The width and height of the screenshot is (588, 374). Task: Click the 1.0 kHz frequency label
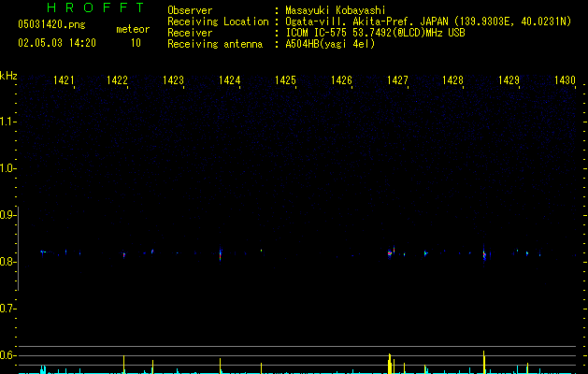[x=7, y=168]
